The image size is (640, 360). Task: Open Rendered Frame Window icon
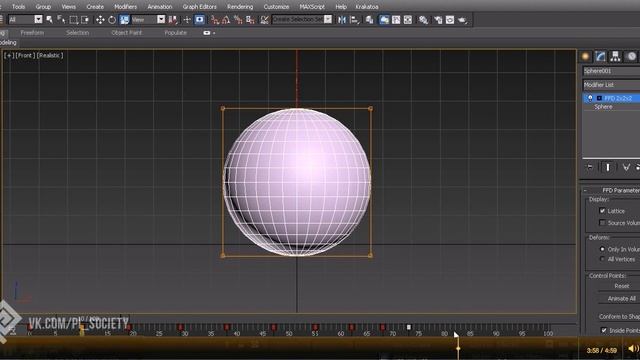[x=450, y=20]
